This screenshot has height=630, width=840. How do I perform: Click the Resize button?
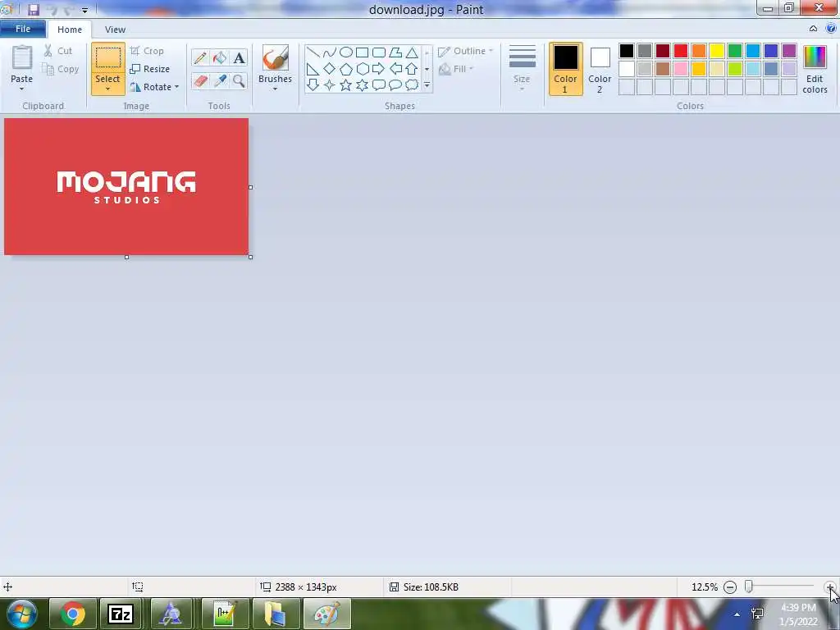coord(150,69)
